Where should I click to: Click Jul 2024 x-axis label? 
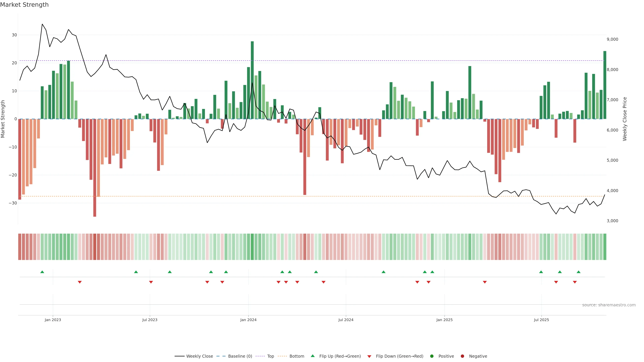[x=346, y=320]
